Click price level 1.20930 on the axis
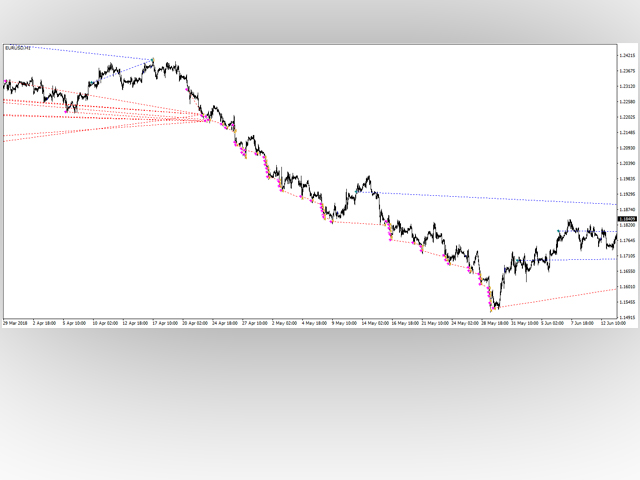This screenshot has width=640, height=480. click(627, 148)
